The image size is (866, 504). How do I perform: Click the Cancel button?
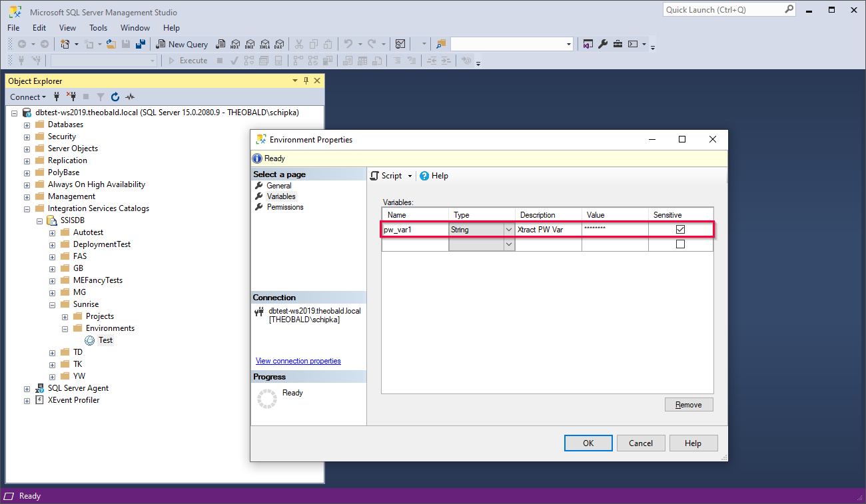(641, 443)
